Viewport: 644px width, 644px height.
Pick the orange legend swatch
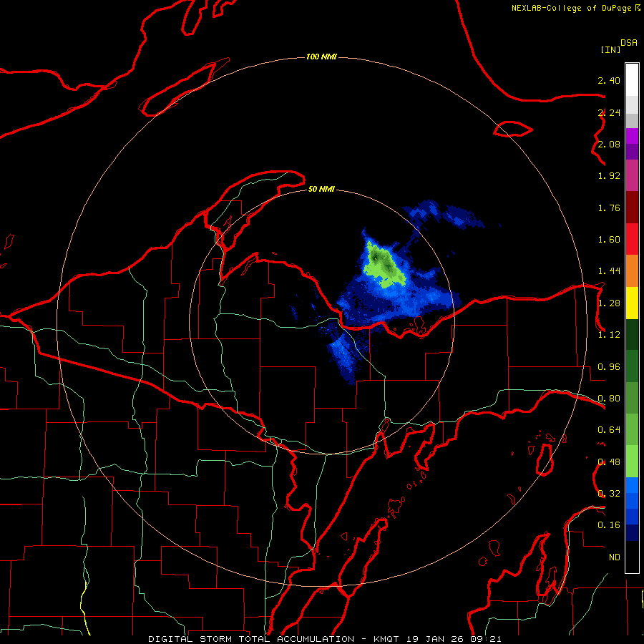(632, 271)
